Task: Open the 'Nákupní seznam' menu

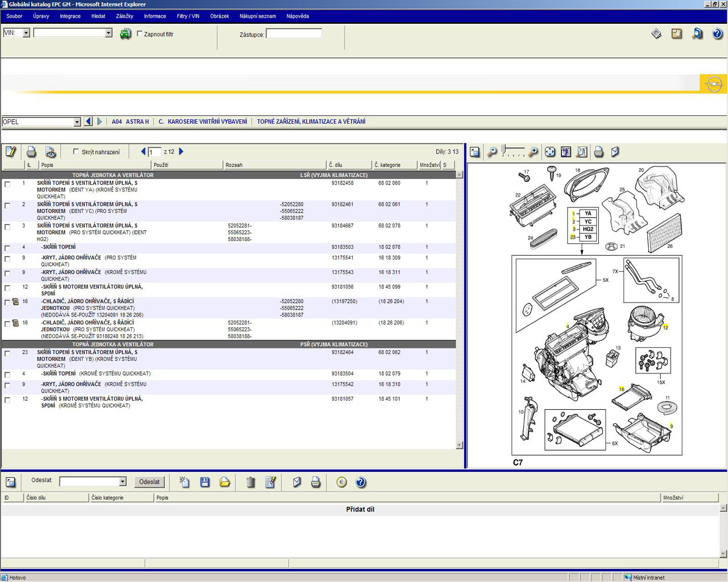Action: click(x=257, y=16)
